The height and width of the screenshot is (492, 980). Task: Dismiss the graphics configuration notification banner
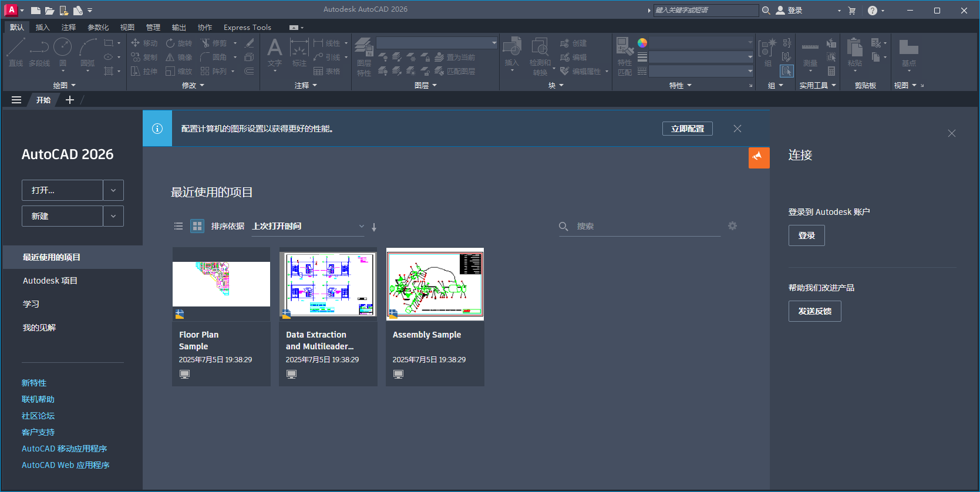coord(737,129)
